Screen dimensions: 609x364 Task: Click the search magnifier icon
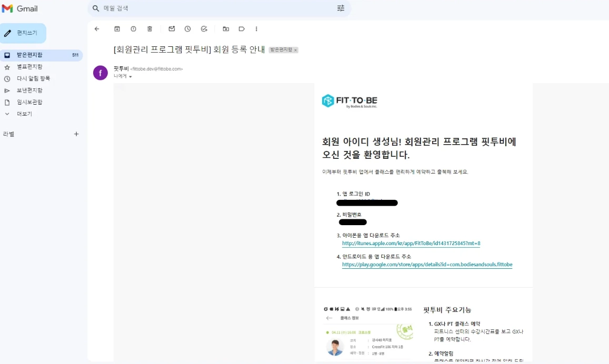coord(96,8)
